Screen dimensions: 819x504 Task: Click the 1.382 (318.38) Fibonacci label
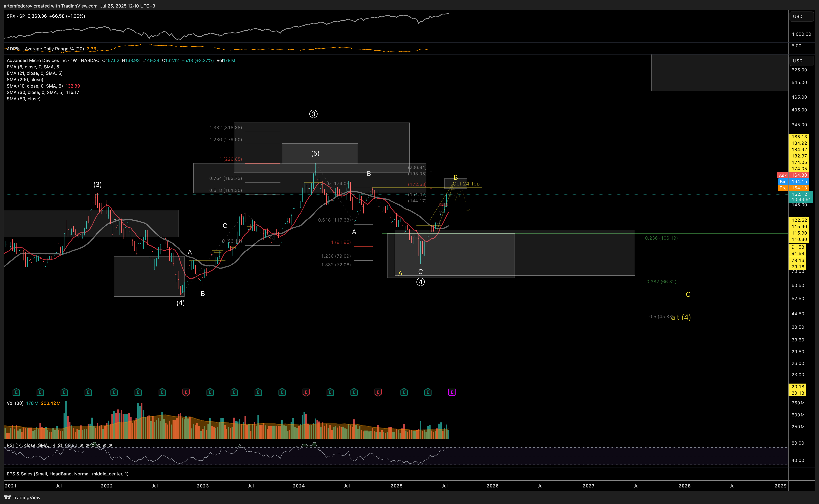[x=226, y=127]
